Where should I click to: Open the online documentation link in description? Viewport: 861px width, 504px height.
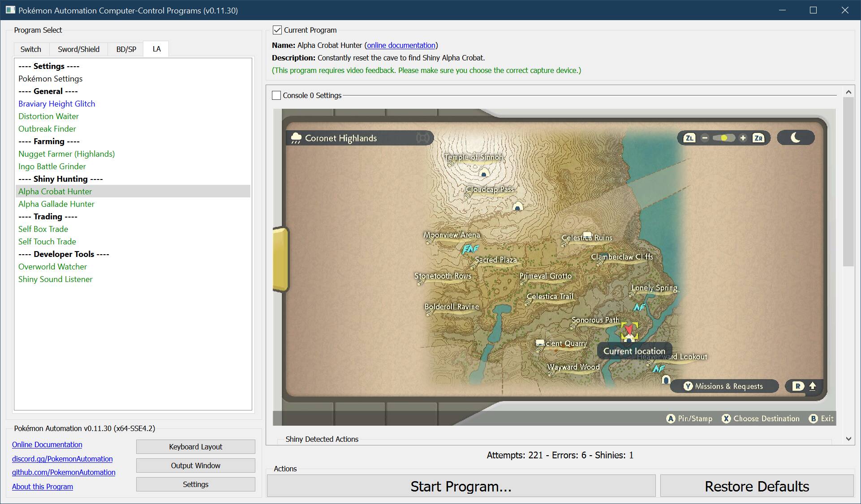401,45
